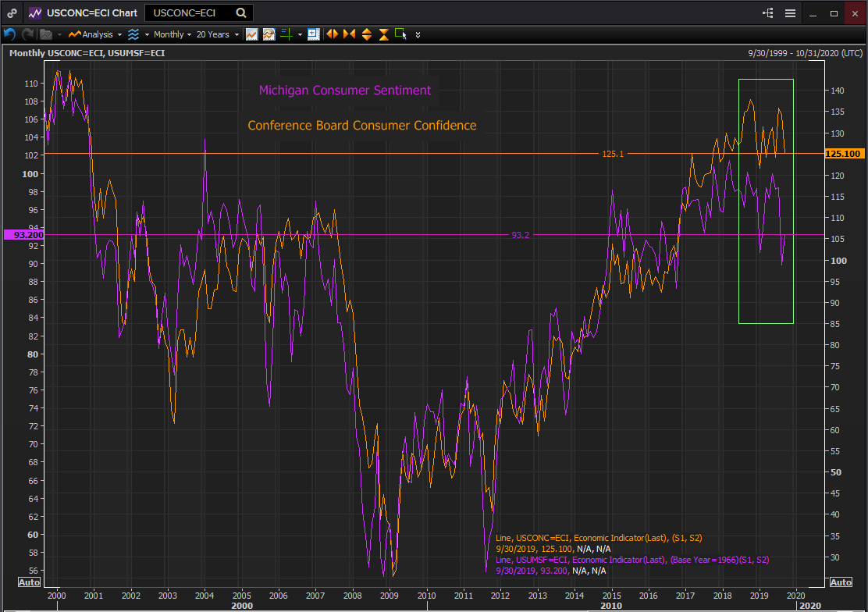
Task: Toggle the crosshair cursor tool
Action: tap(286, 34)
